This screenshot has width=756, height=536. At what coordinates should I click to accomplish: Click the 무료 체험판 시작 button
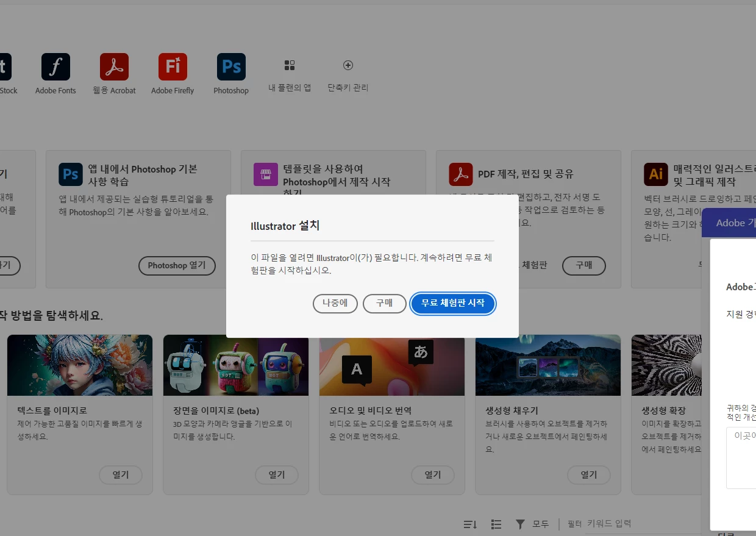[x=453, y=303]
